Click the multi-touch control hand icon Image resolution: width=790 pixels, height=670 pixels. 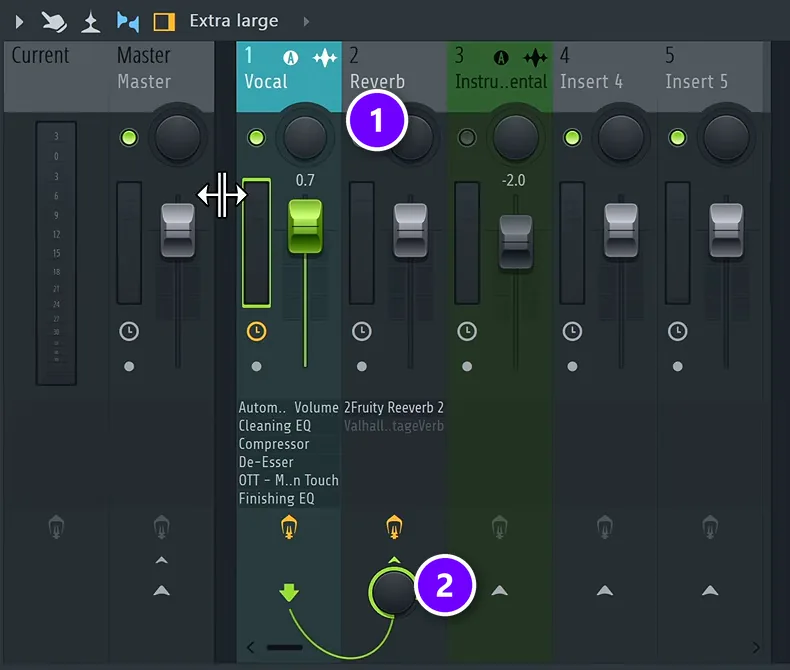[x=54, y=22]
